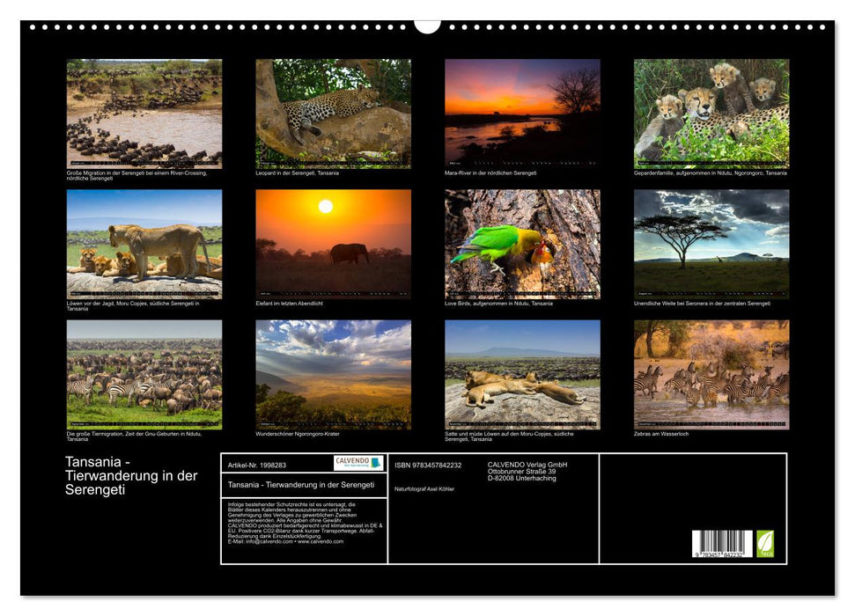Click the Tiermigration zebra herd photo
The height and width of the screenshot is (616, 855).
click(x=144, y=372)
